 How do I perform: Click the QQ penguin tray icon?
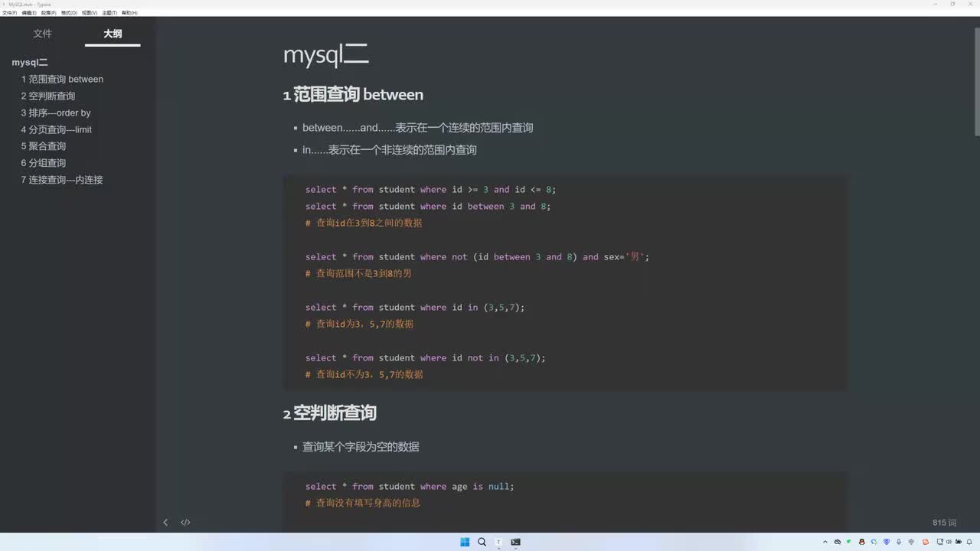(x=862, y=542)
